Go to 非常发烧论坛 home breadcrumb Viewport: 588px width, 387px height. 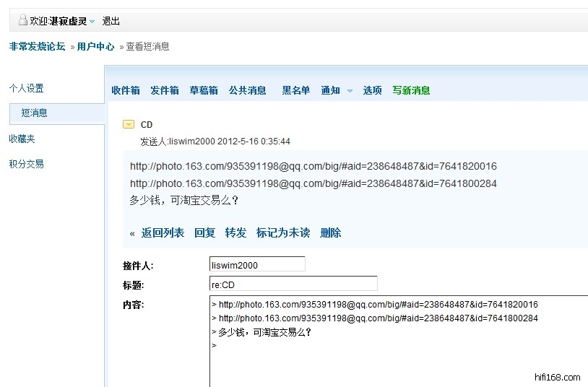[x=37, y=46]
